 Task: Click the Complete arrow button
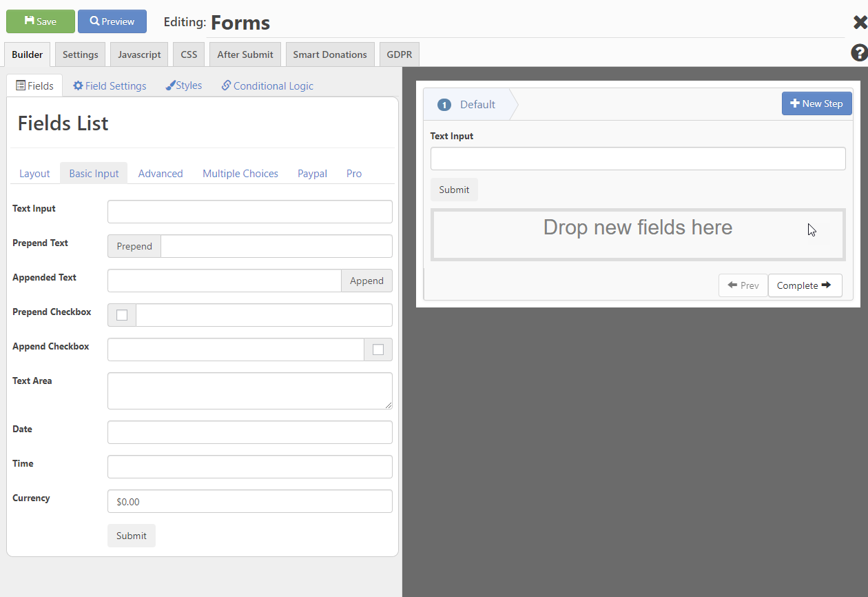(x=805, y=285)
